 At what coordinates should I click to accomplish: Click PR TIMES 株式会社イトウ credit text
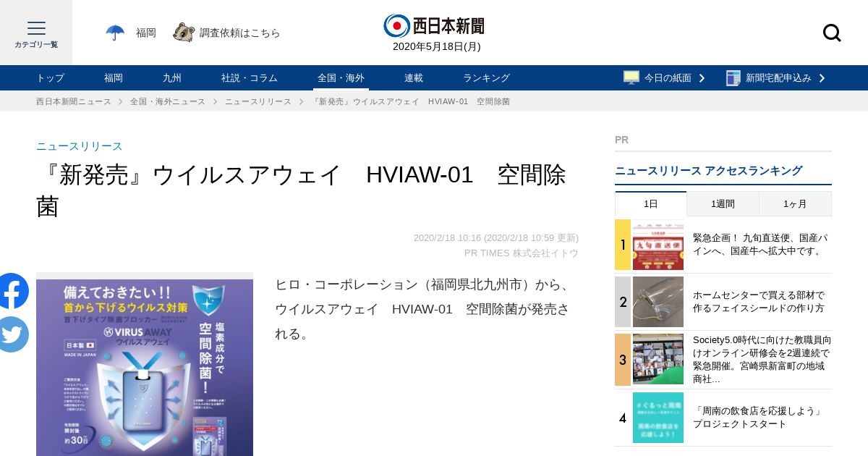tap(522, 253)
